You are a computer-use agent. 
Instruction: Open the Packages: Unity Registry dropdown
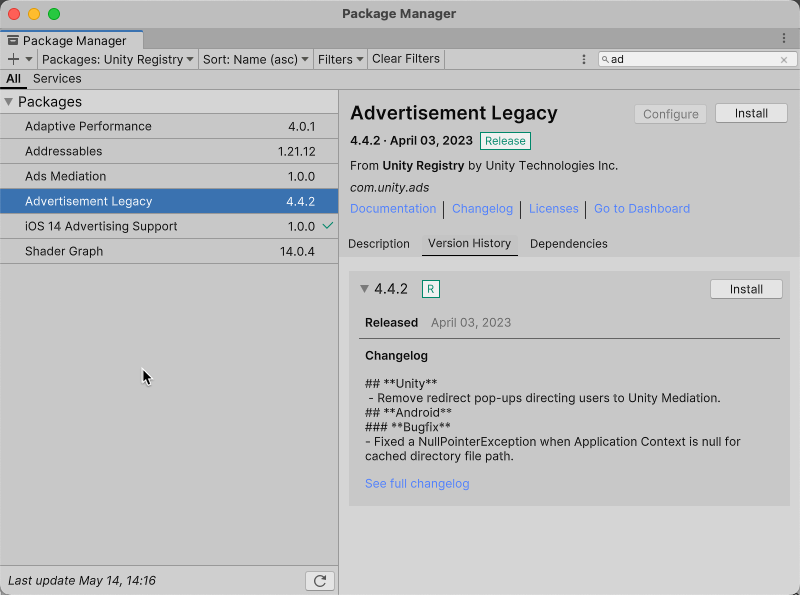(x=118, y=60)
